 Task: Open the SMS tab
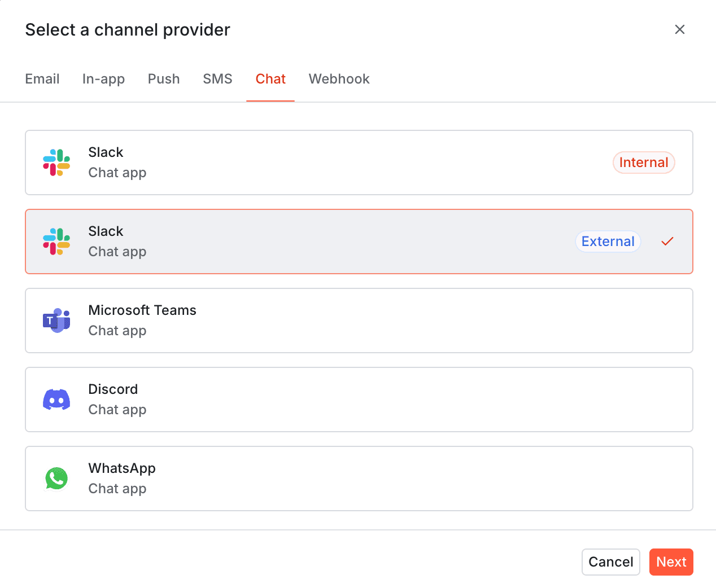pos(217,79)
